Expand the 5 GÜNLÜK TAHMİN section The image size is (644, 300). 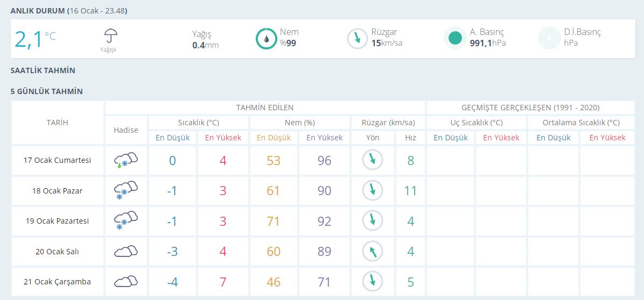[47, 91]
